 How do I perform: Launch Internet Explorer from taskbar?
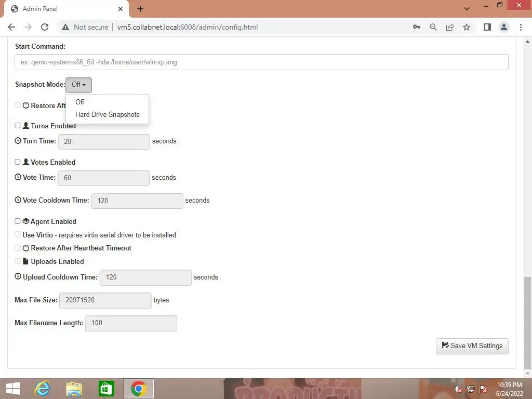click(x=42, y=389)
